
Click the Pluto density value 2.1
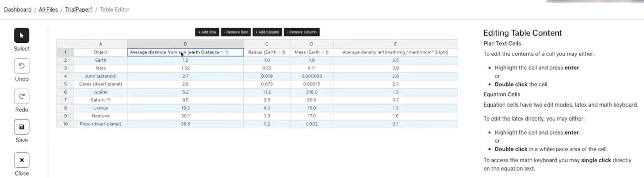[x=396, y=124]
